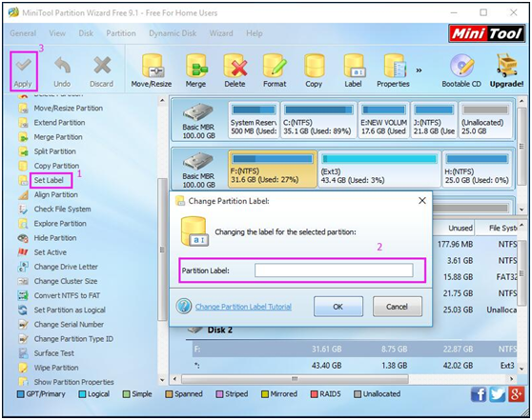Click the partition list horizontal scrollbar thumb
The width and height of the screenshot is (532, 420).
[295, 378]
